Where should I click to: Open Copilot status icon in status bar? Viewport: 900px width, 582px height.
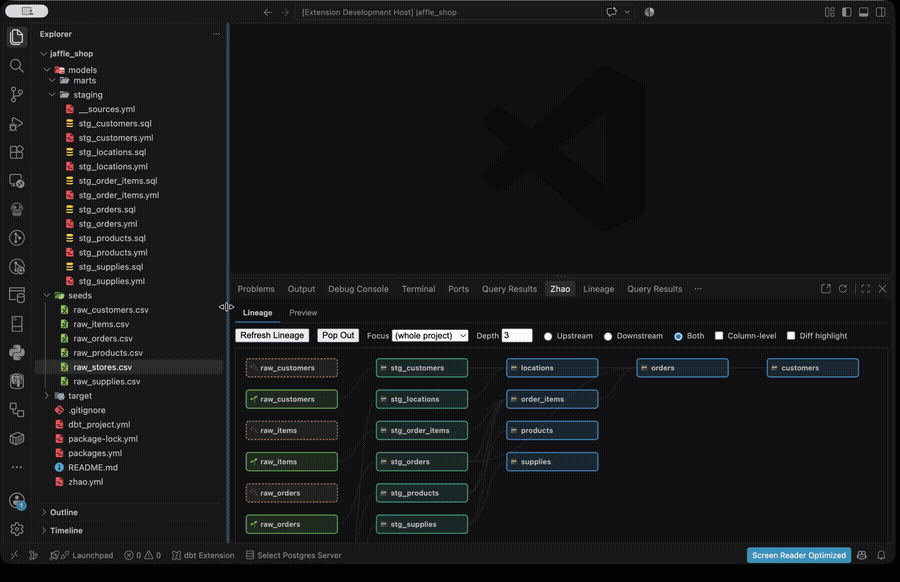click(862, 555)
